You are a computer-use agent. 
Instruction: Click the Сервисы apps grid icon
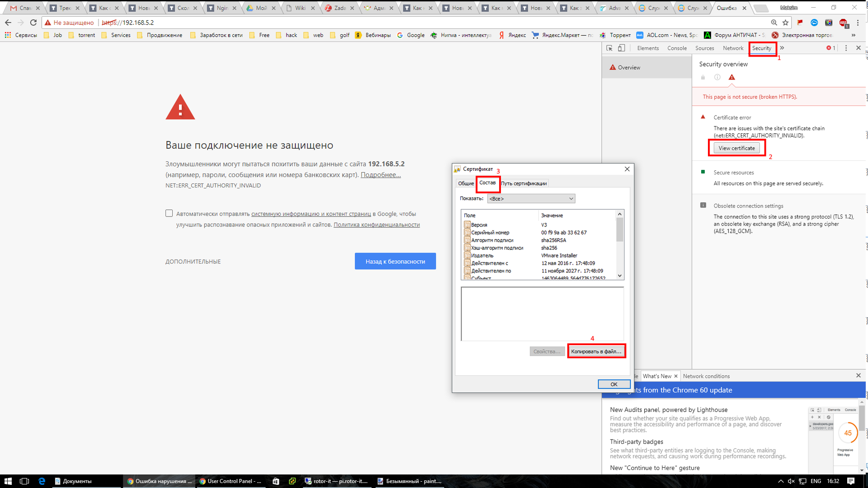pyautogui.click(x=8, y=35)
